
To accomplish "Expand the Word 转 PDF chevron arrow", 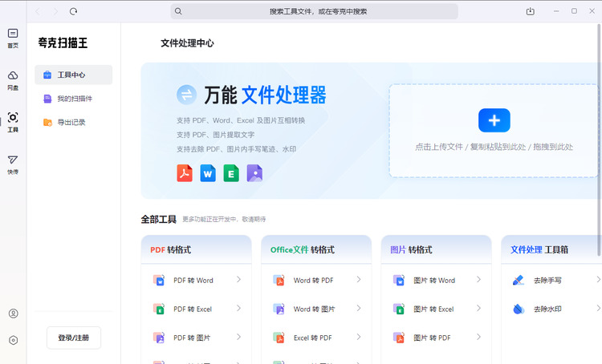I will pos(359,280).
